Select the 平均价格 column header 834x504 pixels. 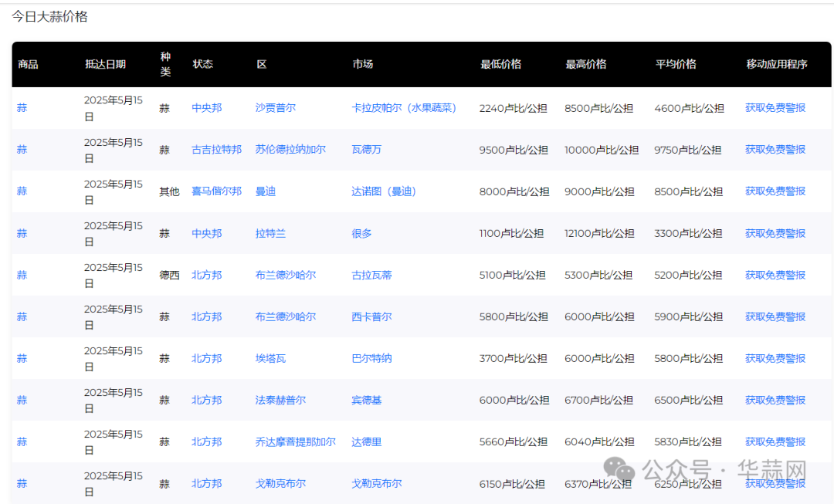coord(676,64)
